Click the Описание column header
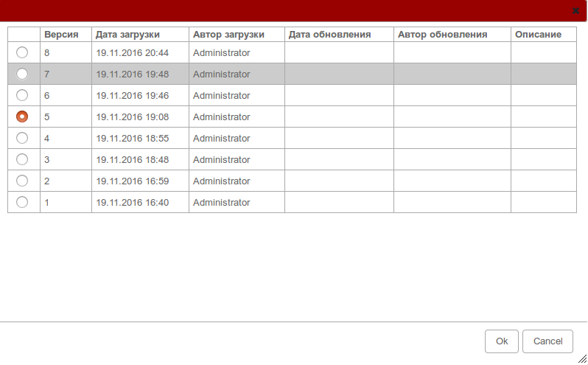This screenshot has height=365, width=588. 538,35
